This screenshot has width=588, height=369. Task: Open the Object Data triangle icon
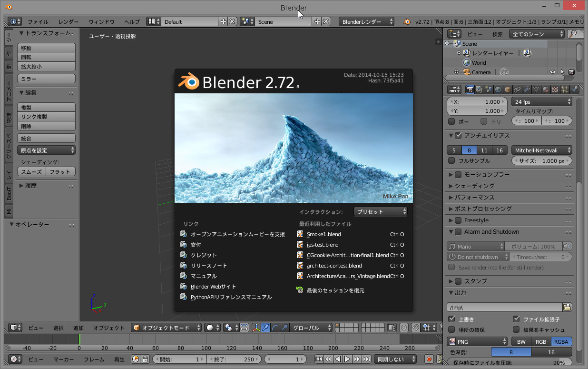point(536,90)
